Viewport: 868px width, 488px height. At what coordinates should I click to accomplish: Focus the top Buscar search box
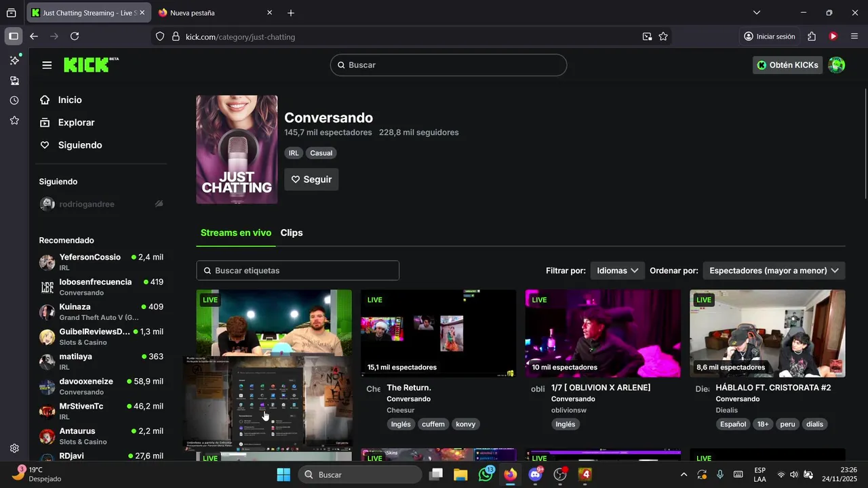pyautogui.click(x=448, y=65)
